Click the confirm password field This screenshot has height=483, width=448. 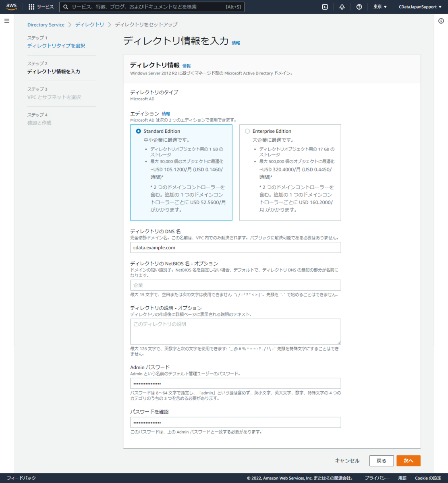235,422
